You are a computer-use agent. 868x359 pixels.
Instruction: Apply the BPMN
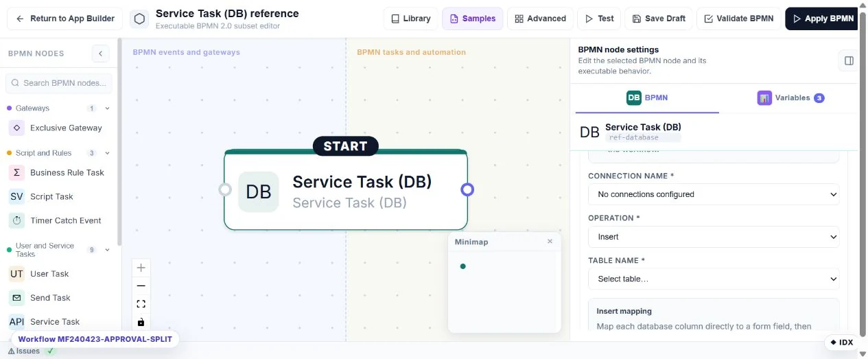click(823, 19)
